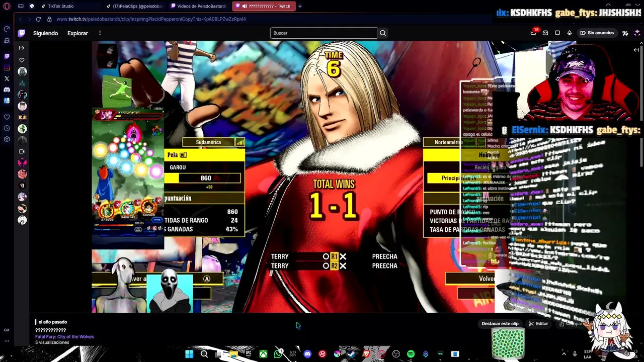The width and height of the screenshot is (644, 362).
Task: Click the followed channels heart icon
Action: [22, 60]
